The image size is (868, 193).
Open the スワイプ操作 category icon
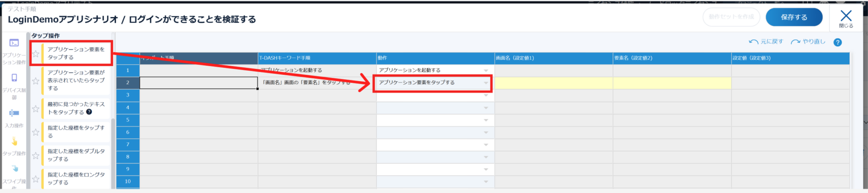click(15, 169)
